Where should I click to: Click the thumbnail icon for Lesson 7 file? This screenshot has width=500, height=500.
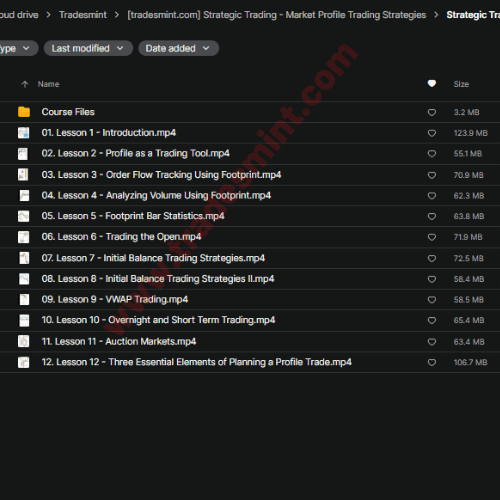(24, 258)
